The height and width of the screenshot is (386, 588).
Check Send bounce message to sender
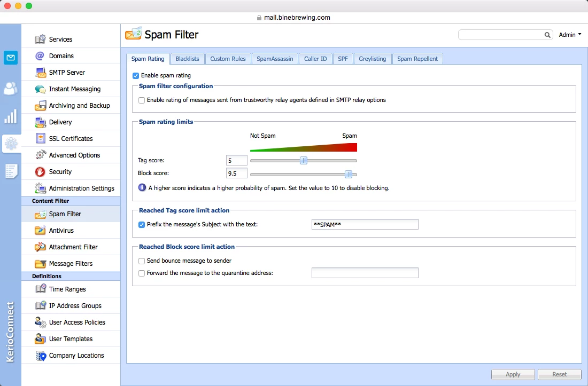pyautogui.click(x=142, y=261)
